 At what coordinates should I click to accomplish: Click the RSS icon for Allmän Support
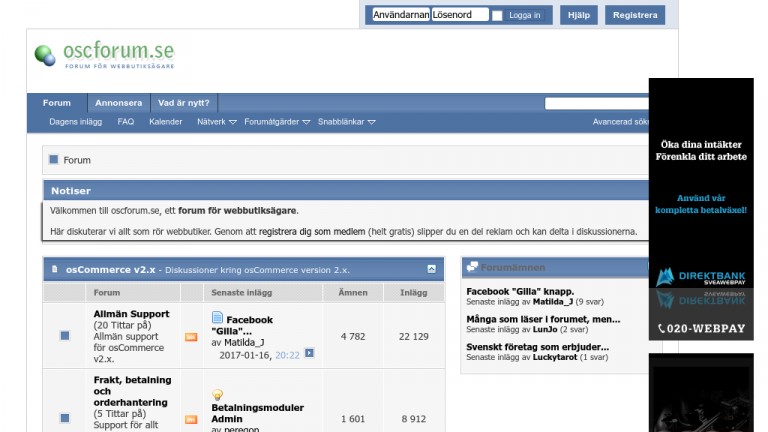coord(191,337)
